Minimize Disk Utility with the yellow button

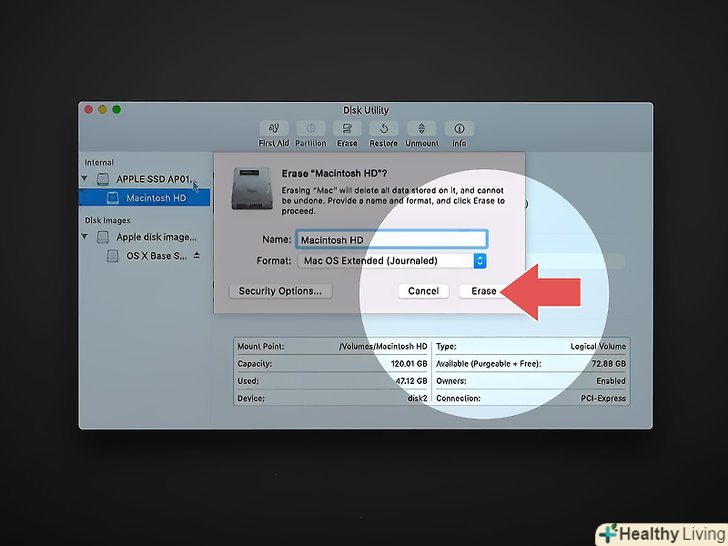(x=103, y=110)
